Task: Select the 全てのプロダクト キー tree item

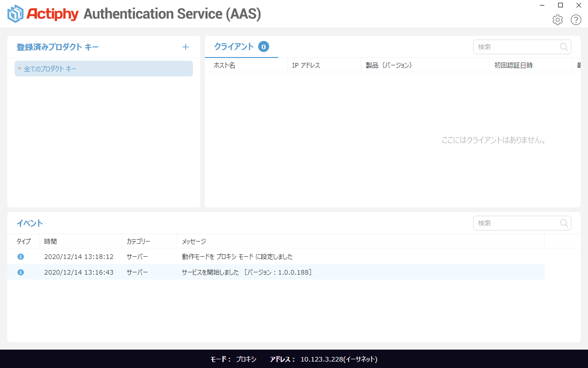Action: (x=104, y=69)
